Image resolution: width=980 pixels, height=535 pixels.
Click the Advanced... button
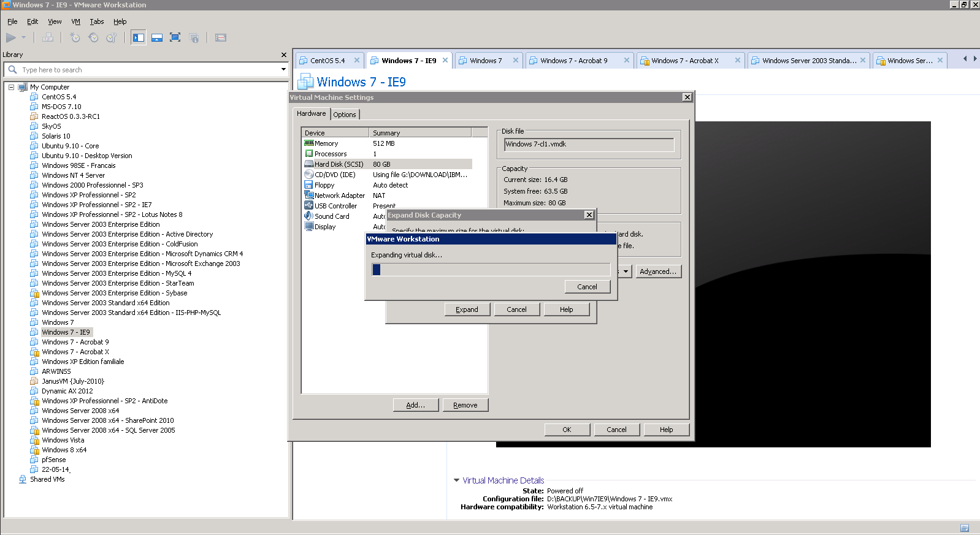[x=657, y=271]
